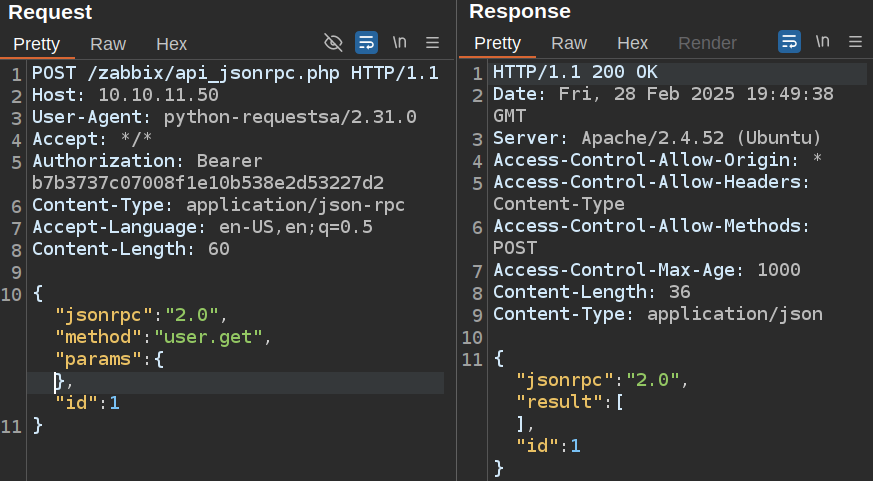Switch to the Request Raw tab
The height and width of the screenshot is (481, 873).
(x=108, y=44)
